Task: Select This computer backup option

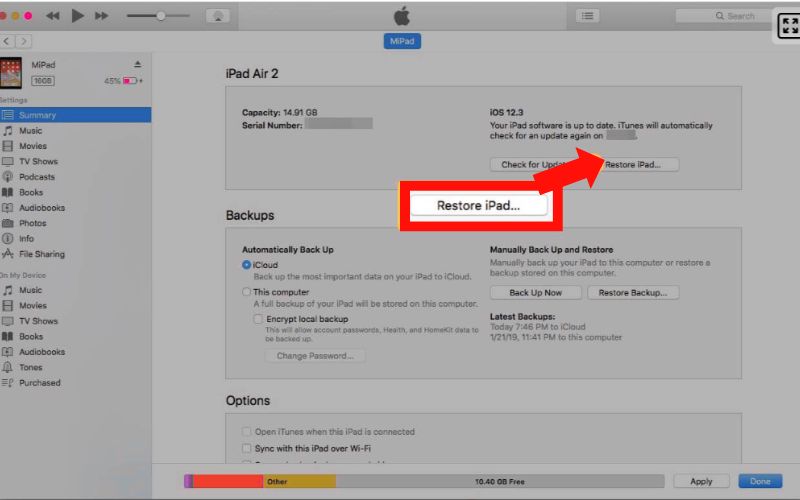Action: [x=247, y=292]
